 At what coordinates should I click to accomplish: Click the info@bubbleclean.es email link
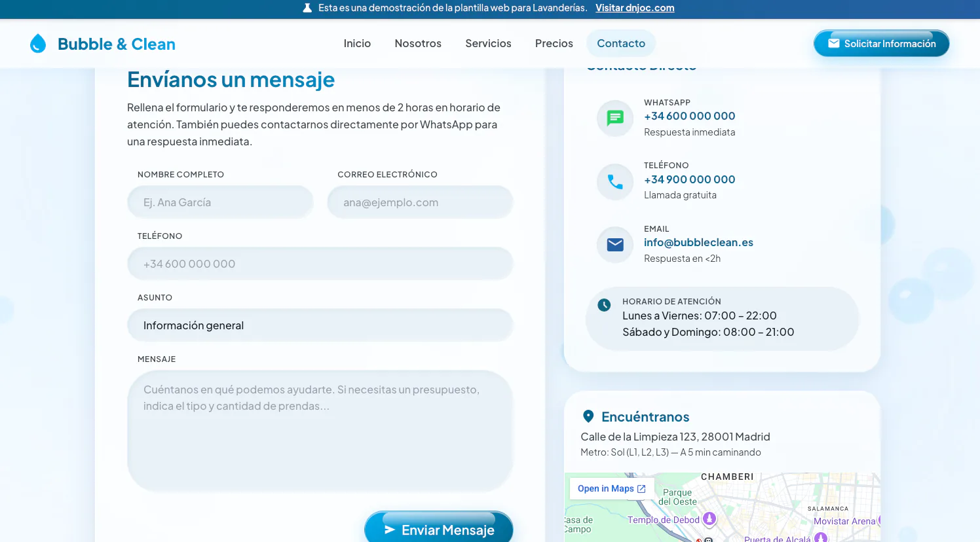pos(698,242)
